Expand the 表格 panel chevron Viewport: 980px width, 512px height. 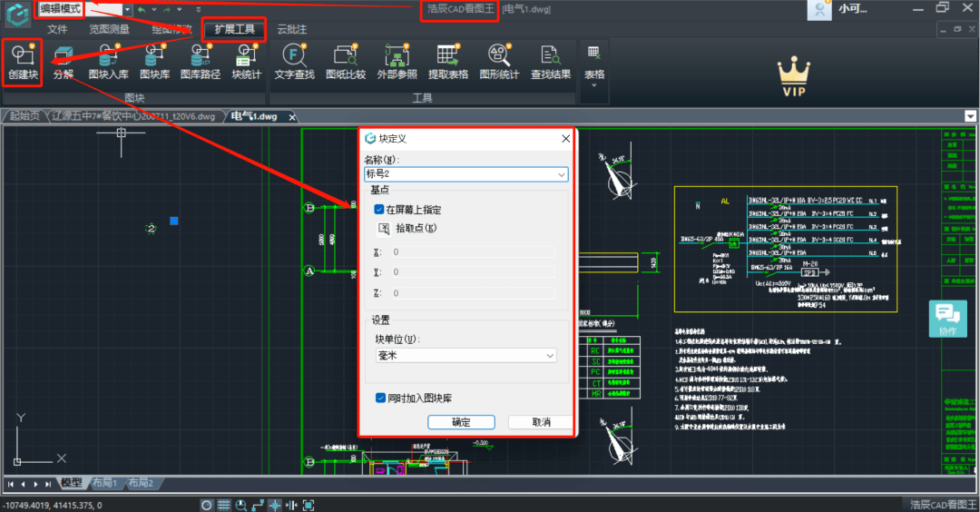pyautogui.click(x=593, y=86)
